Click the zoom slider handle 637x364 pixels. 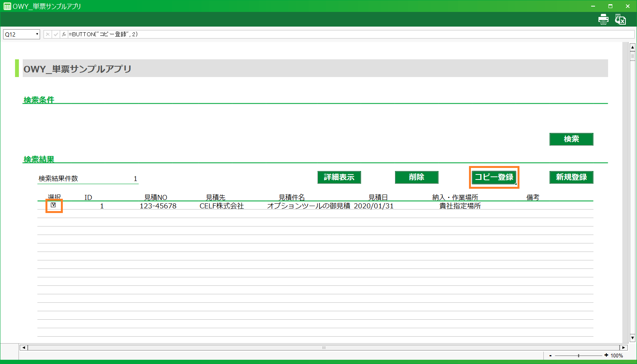578,356
